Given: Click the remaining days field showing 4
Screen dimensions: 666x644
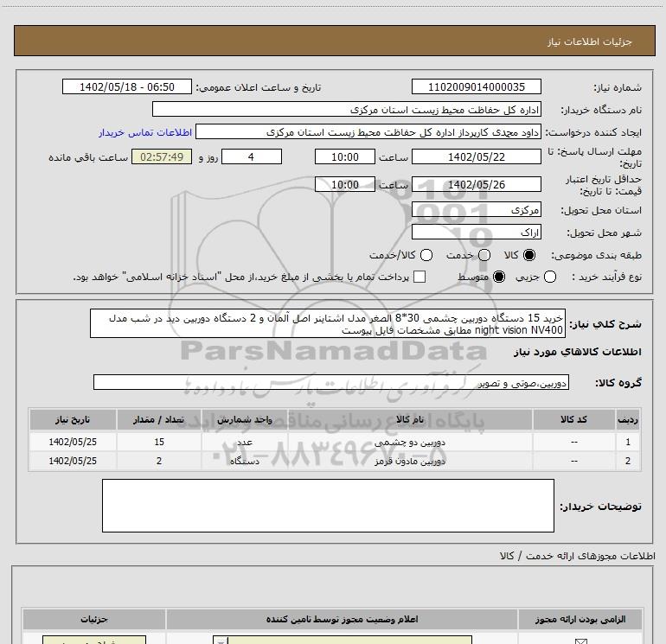Looking at the screenshot, I should (252, 156).
